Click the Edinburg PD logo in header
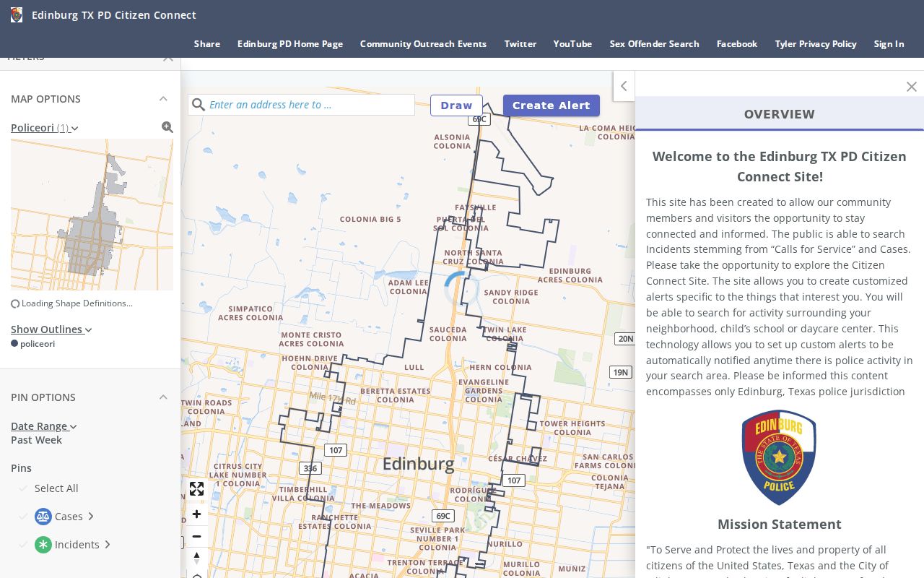 click(17, 14)
